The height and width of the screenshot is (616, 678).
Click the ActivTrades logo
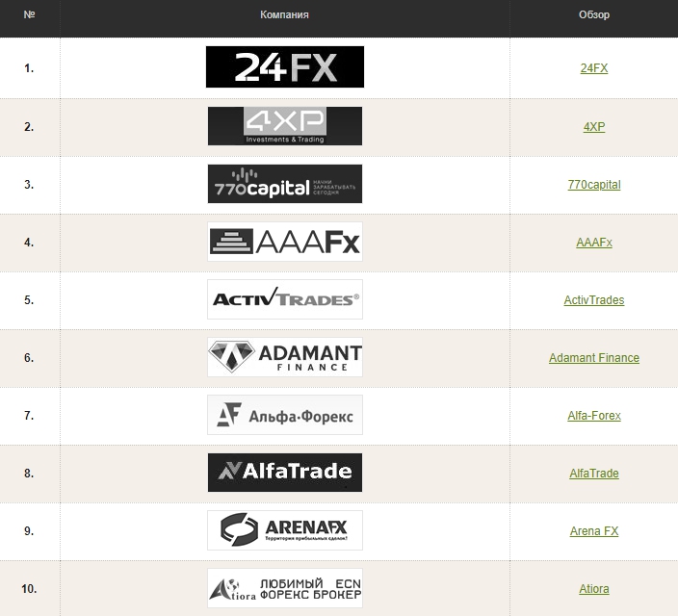pyautogui.click(x=285, y=299)
